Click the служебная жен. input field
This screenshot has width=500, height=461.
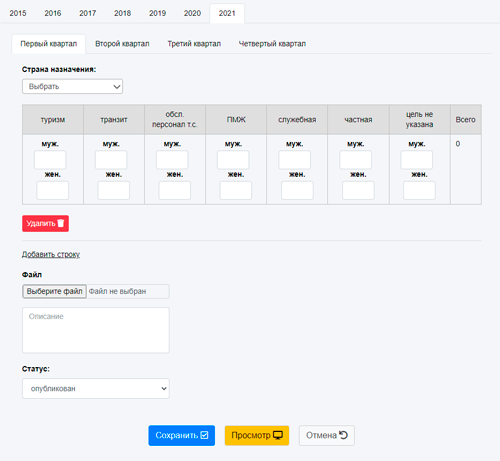click(297, 190)
